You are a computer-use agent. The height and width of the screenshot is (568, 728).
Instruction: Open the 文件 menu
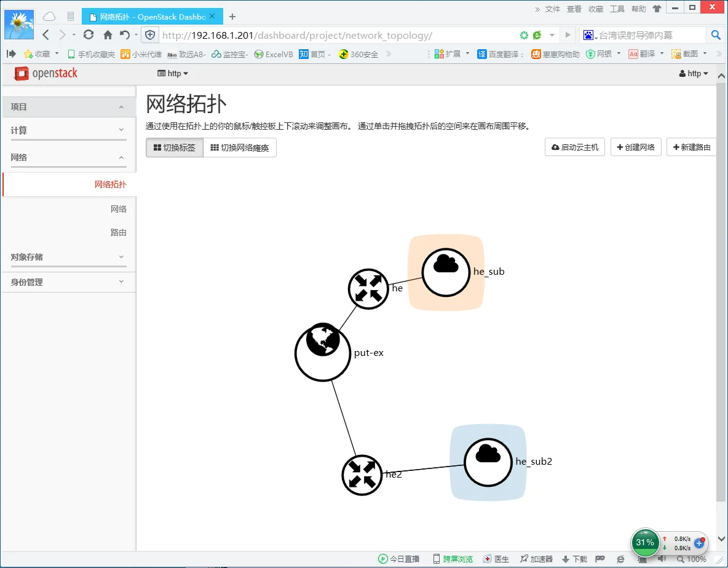pos(553,9)
